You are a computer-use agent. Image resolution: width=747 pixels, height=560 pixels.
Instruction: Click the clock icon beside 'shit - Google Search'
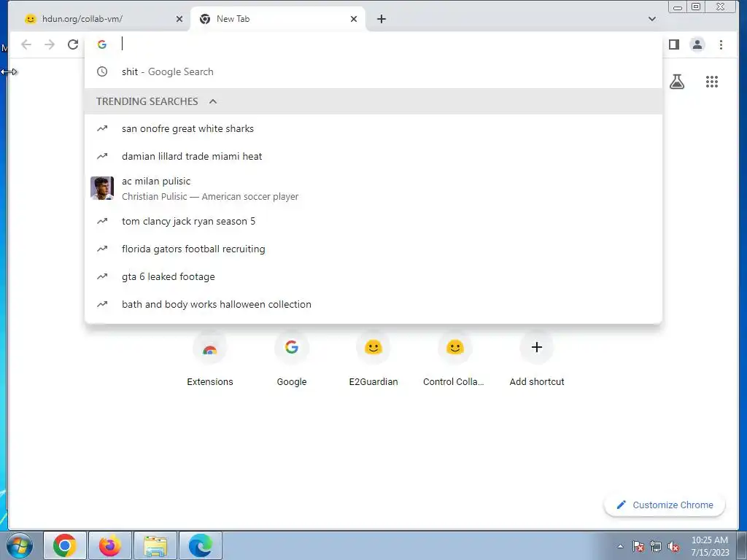(102, 72)
